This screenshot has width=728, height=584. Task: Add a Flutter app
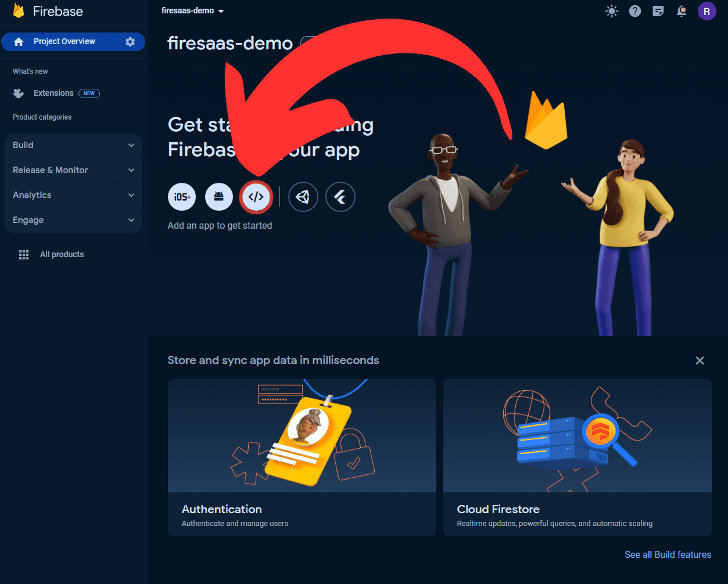pos(340,197)
